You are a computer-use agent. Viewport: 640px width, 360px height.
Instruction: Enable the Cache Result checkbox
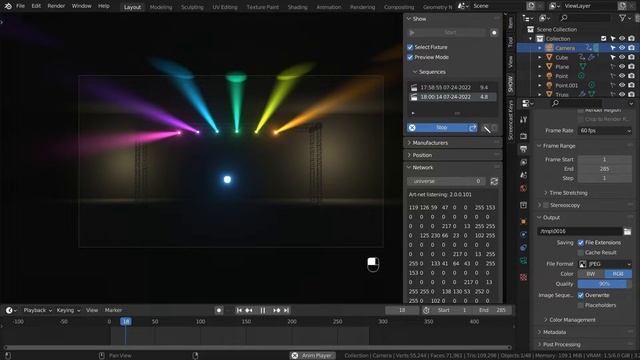point(581,253)
